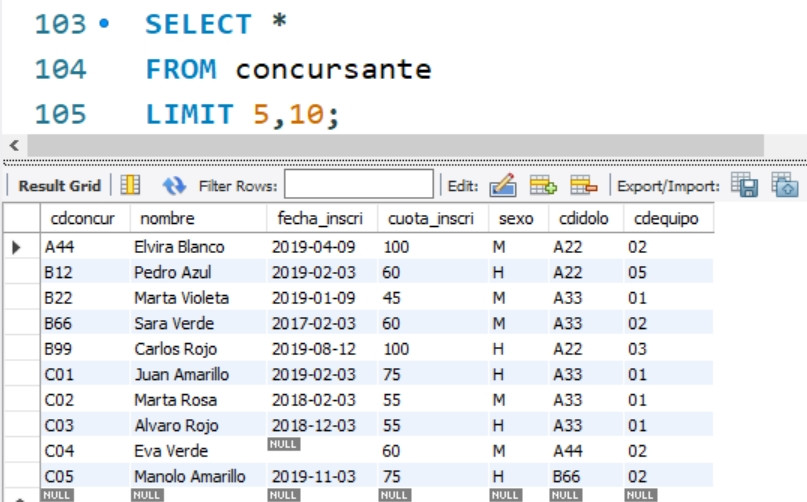Image resolution: width=807 pixels, height=502 pixels.
Task: Click the fecha_inscri column header
Action: tap(320, 219)
